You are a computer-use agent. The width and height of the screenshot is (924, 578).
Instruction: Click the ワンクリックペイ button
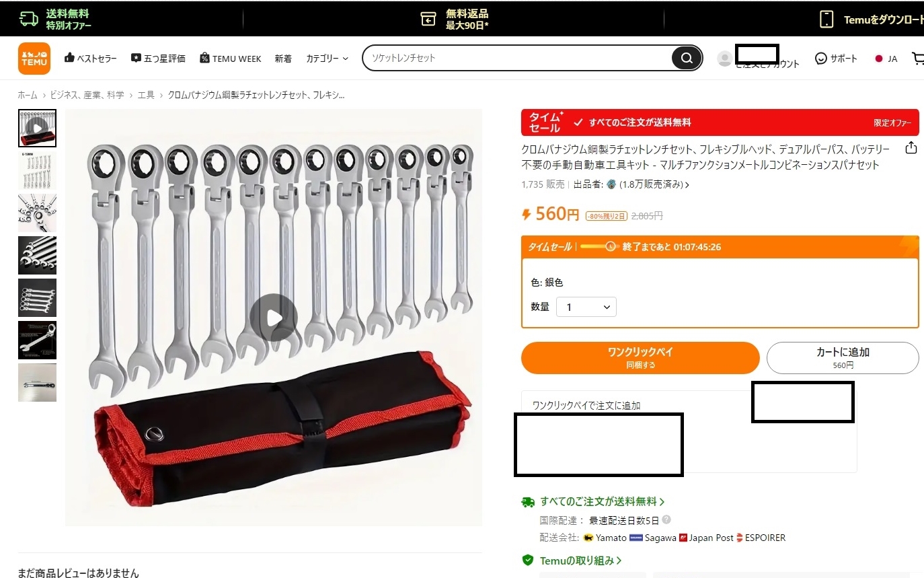(x=640, y=358)
